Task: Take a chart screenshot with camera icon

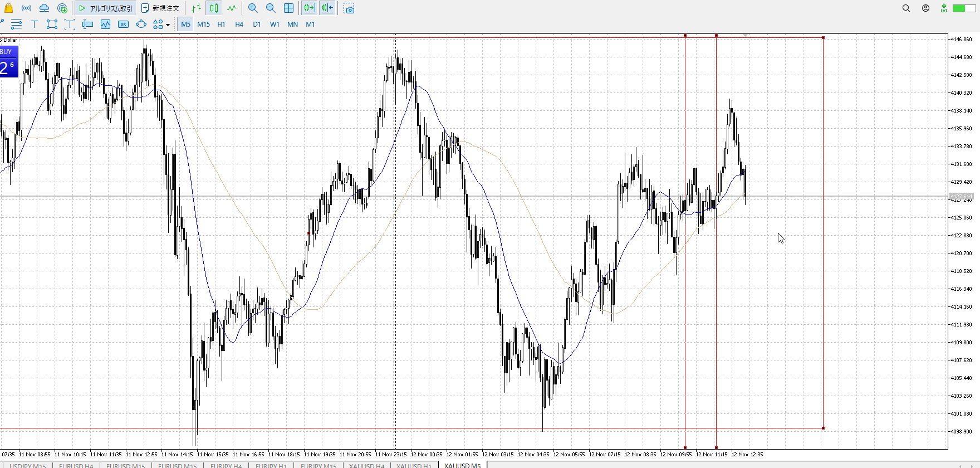Action: point(349,9)
